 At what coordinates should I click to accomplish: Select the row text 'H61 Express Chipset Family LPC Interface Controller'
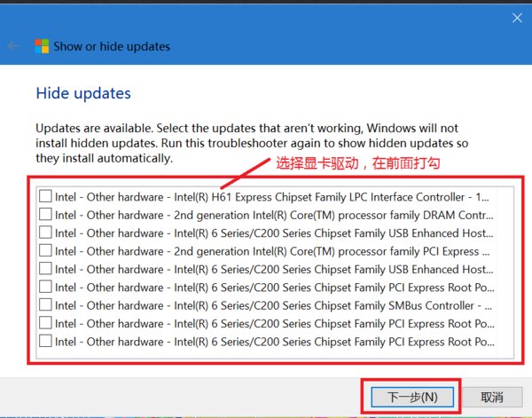click(x=338, y=197)
